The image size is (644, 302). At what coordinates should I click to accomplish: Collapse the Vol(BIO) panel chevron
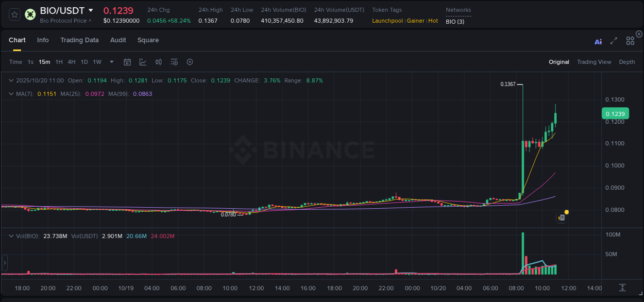click(x=11, y=234)
